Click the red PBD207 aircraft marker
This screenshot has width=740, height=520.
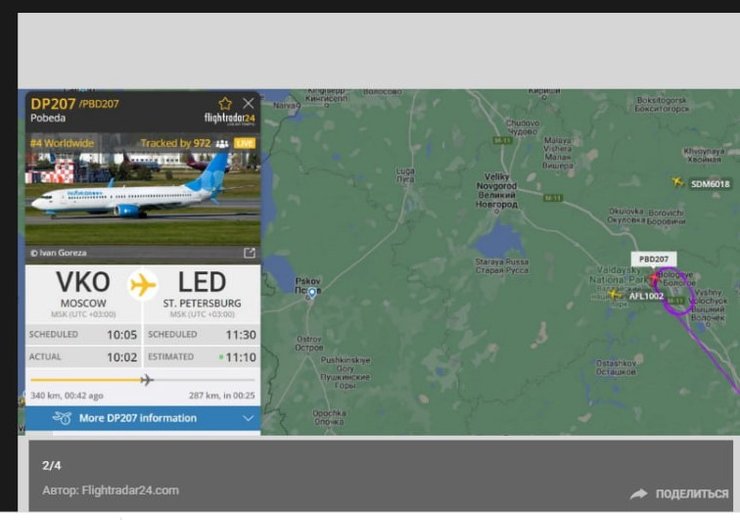click(655, 279)
